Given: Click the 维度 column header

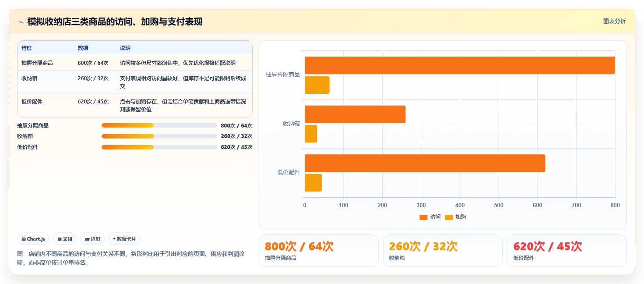Looking at the screenshot, I should (x=27, y=48).
